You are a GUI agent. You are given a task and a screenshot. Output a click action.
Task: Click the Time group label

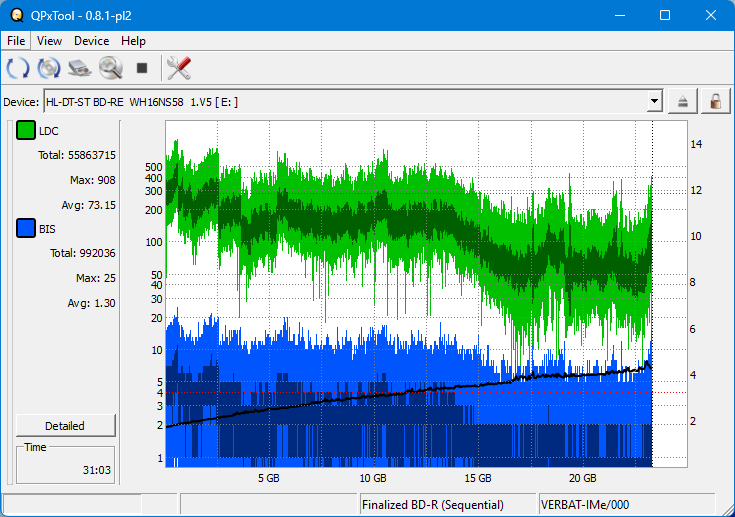coord(35,447)
